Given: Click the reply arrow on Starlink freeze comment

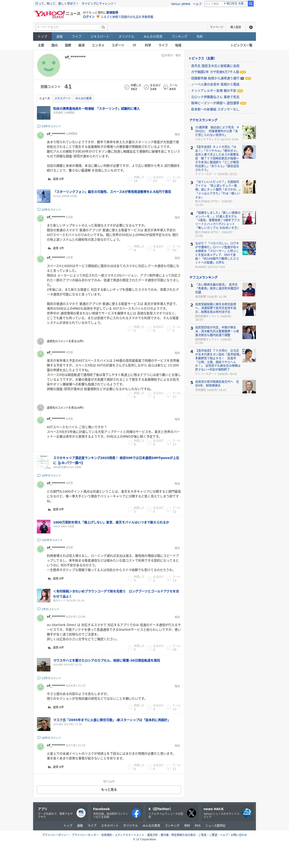Looking at the screenshot, I should click(50, 179).
